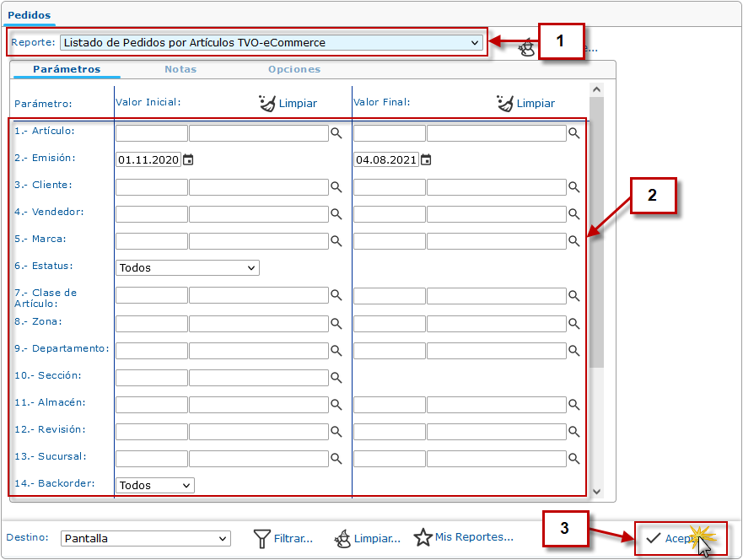
Task: Lookup Departamento final value
Action: (x=573, y=350)
